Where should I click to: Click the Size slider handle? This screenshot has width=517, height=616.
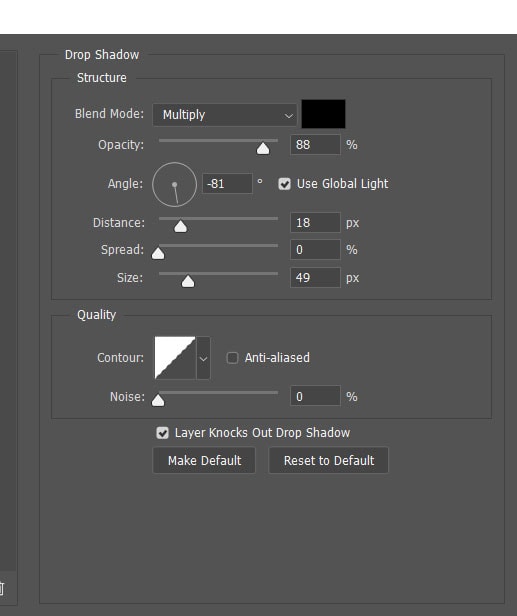click(188, 281)
